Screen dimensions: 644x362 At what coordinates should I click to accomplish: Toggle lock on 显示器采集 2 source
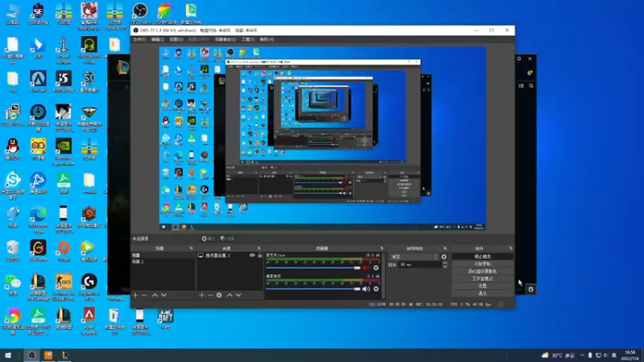259,255
